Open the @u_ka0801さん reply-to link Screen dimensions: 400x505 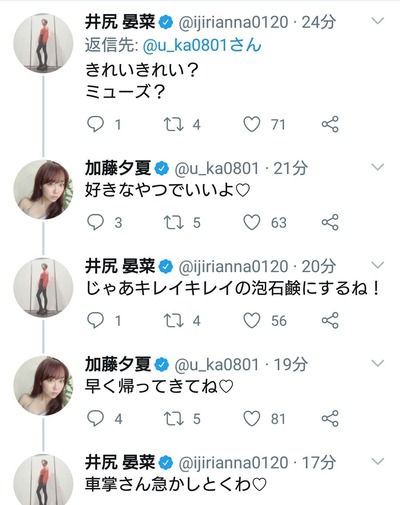coord(202,45)
